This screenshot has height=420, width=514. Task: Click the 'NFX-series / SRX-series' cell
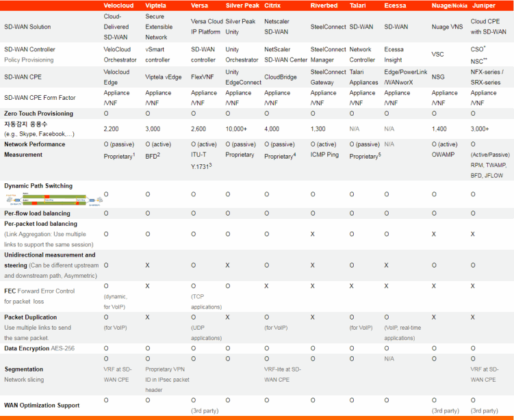point(487,77)
